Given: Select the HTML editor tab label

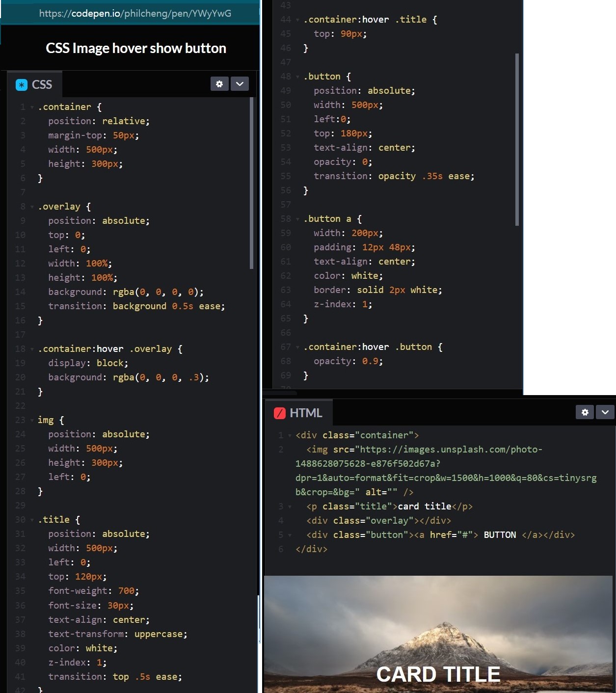Looking at the screenshot, I should pyautogui.click(x=306, y=413).
